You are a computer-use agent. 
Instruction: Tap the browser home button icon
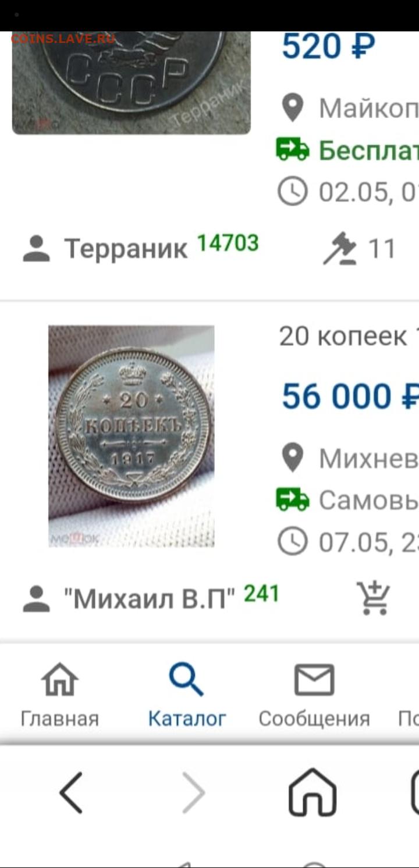[x=313, y=792]
